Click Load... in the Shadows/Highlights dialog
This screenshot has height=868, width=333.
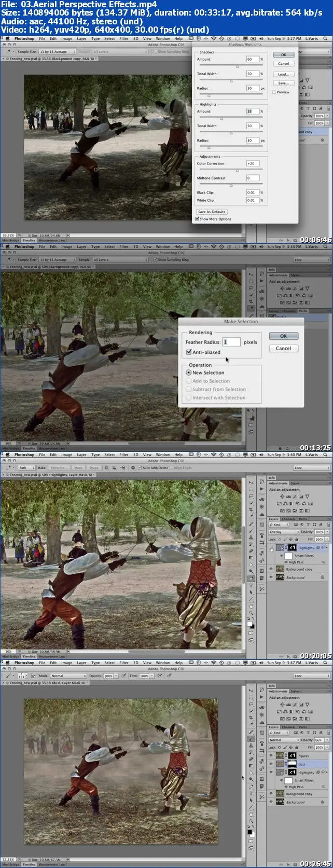click(283, 74)
